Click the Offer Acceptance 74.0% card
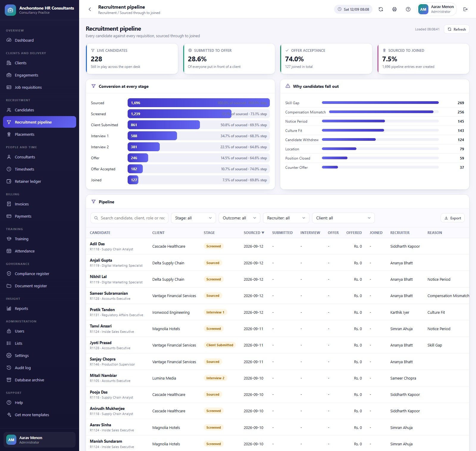This screenshot has height=451, width=476. tap(326, 59)
